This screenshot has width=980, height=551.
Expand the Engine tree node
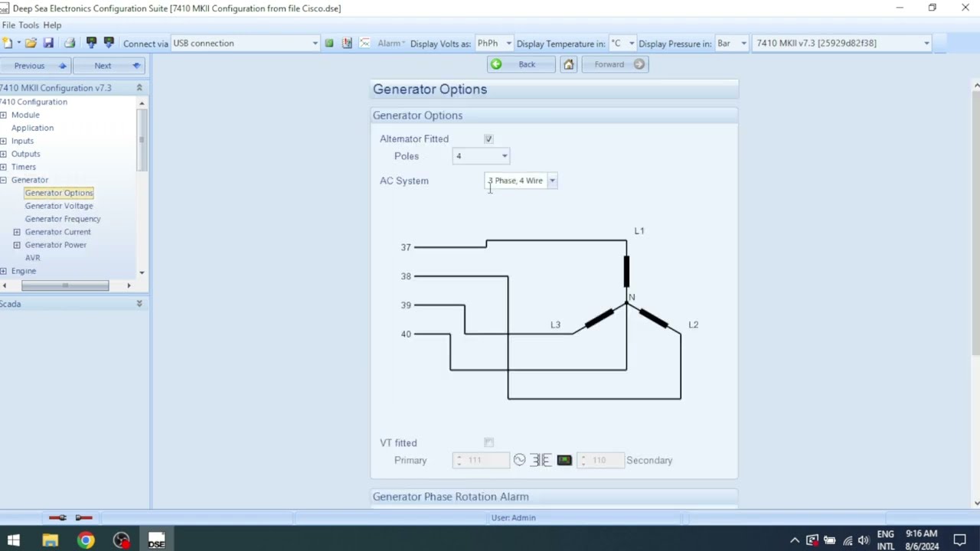4,271
